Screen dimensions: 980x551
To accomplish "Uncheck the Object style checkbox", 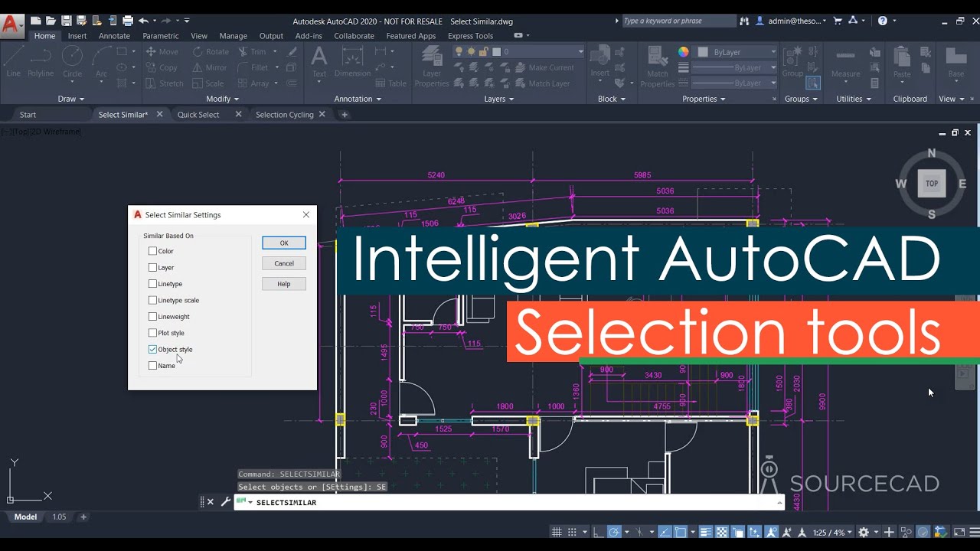I will click(x=152, y=349).
